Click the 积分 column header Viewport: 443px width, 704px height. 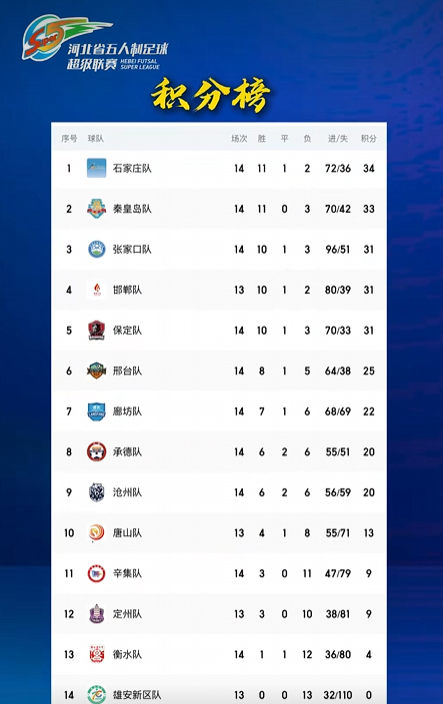(x=368, y=138)
